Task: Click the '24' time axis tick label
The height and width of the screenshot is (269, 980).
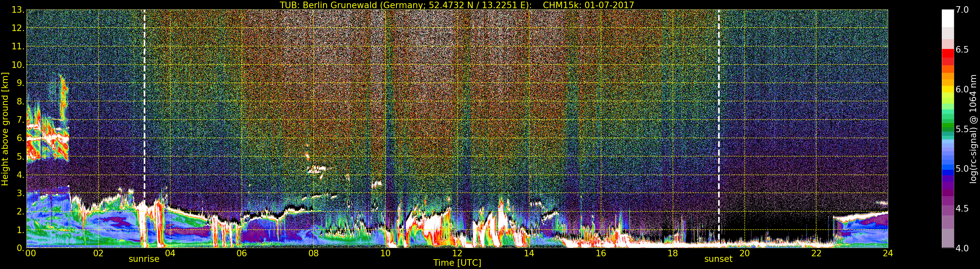Action: [x=888, y=253]
